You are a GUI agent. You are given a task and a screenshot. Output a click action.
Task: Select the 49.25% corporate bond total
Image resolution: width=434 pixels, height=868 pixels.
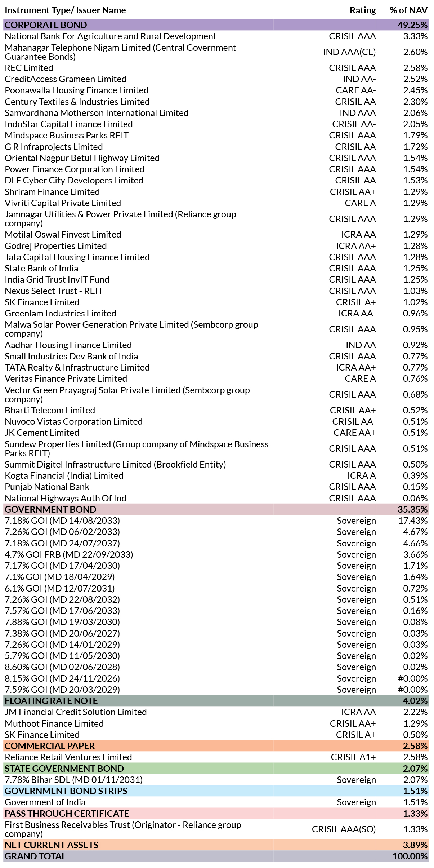pyautogui.click(x=412, y=25)
